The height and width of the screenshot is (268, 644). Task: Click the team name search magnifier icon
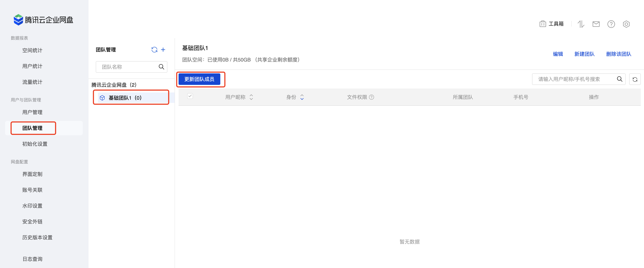161,67
